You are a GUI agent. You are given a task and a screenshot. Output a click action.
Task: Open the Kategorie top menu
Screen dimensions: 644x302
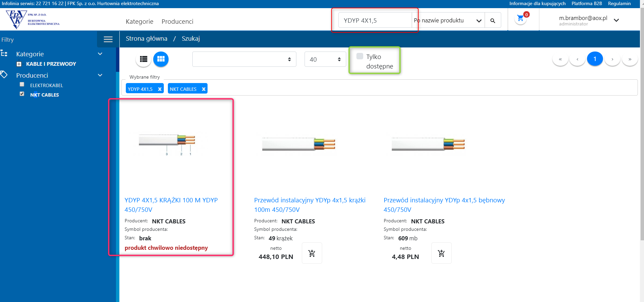[x=139, y=22]
